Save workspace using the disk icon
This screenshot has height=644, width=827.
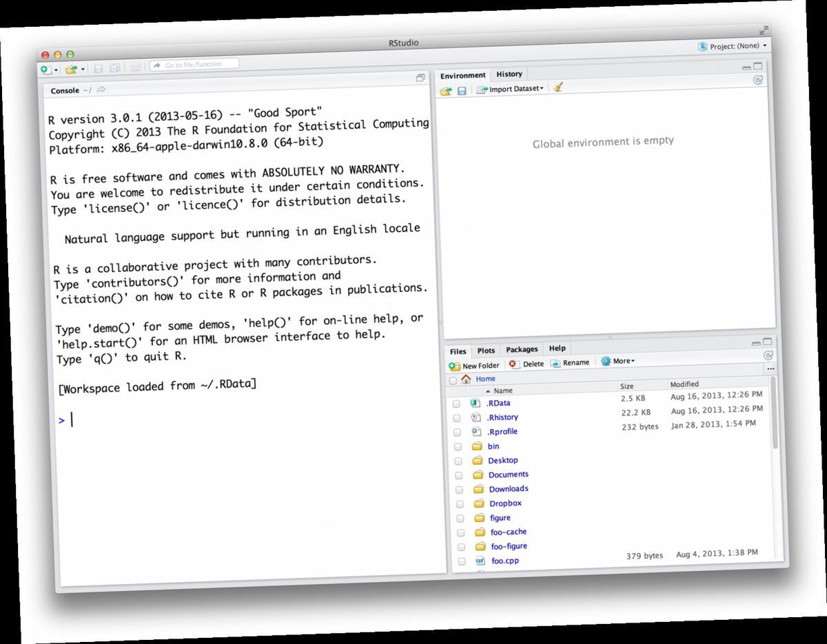coord(460,89)
